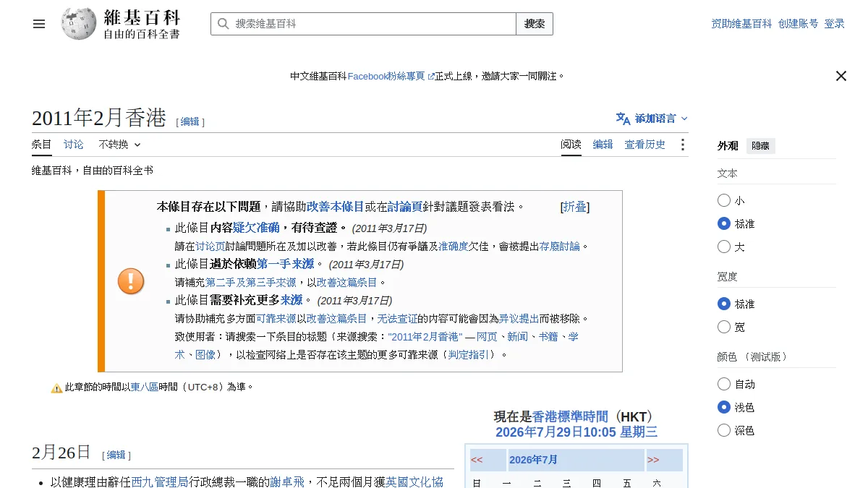Close the Facebook announcement banner
The width and height of the screenshot is (868, 488).
click(841, 76)
